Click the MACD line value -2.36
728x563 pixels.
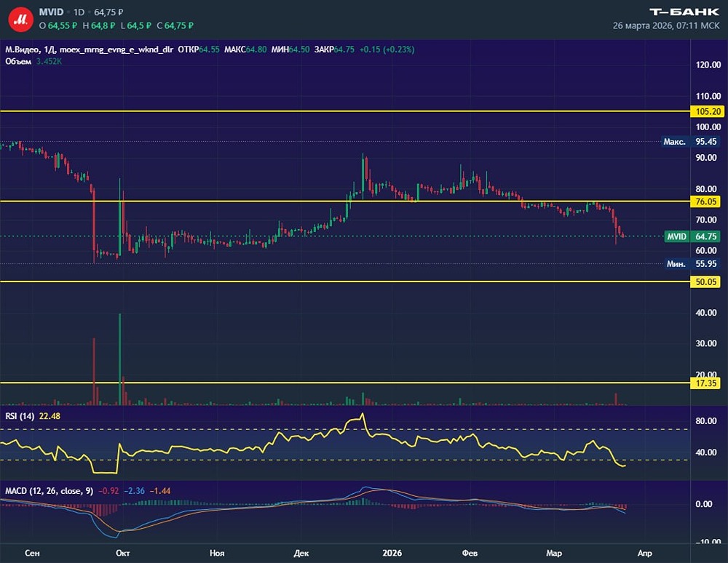coord(135,491)
